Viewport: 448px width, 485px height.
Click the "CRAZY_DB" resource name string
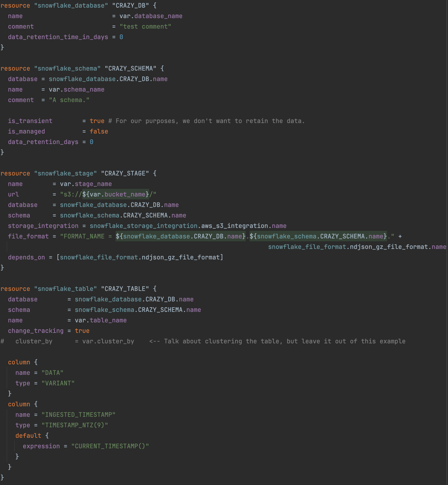(130, 5)
